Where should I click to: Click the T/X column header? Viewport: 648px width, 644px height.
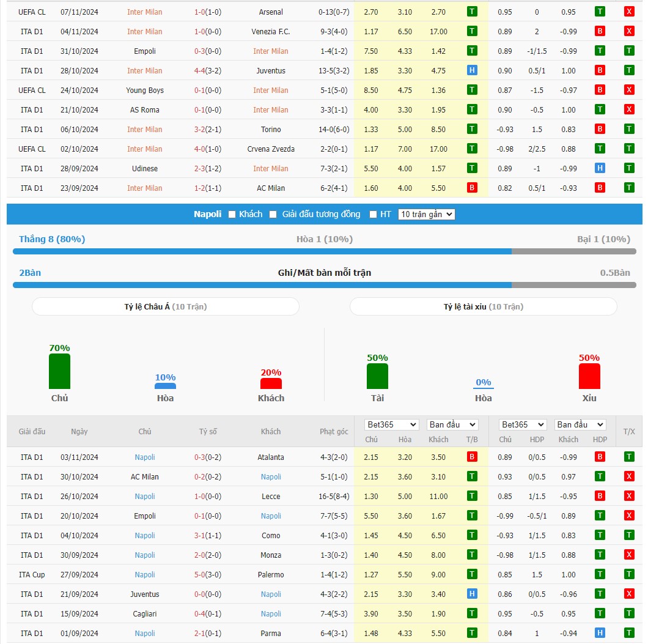tap(628, 431)
